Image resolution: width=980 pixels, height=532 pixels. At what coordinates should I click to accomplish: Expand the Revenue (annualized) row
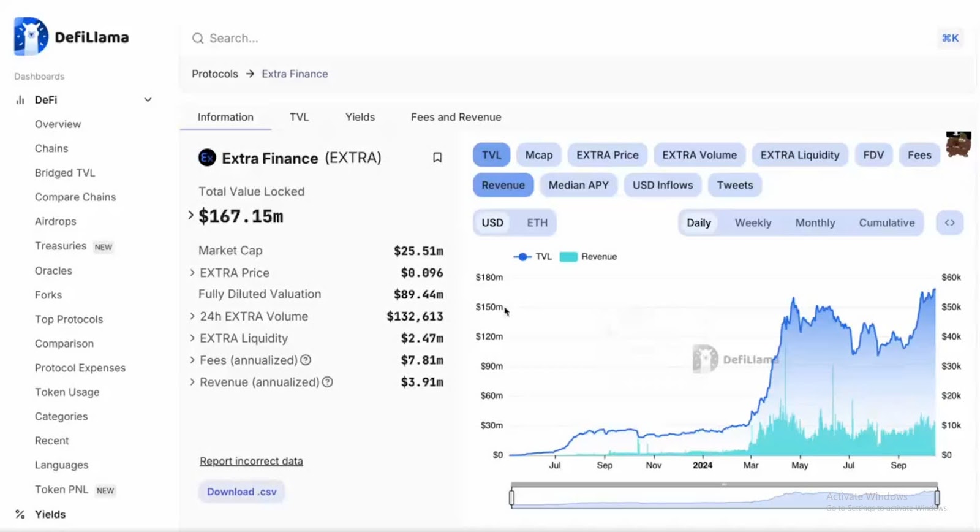pos(192,382)
